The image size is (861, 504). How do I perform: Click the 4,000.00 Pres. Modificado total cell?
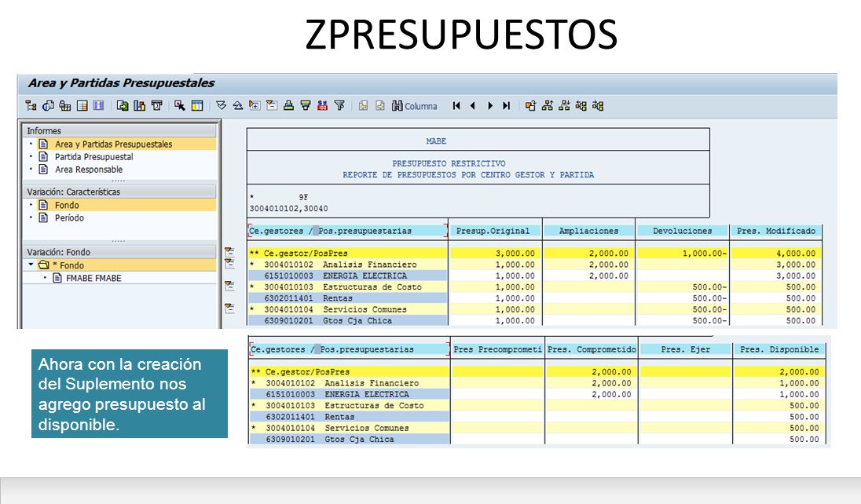776,253
